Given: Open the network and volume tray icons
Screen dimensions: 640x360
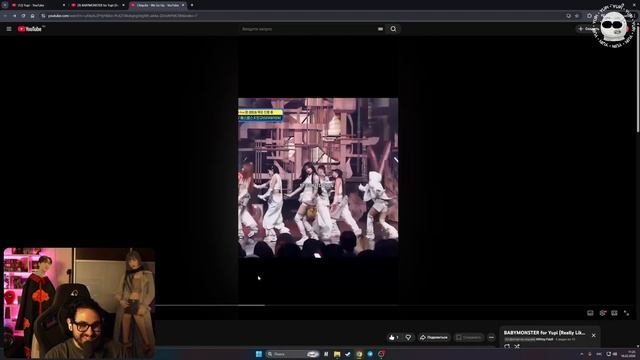Looking at the screenshot, I should pyautogui.click(x=611, y=354).
